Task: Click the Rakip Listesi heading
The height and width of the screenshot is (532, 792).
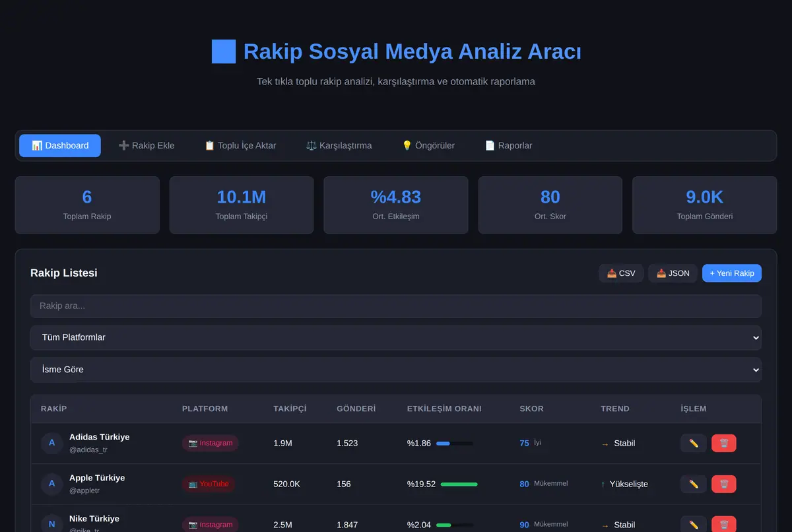Action: (64, 273)
